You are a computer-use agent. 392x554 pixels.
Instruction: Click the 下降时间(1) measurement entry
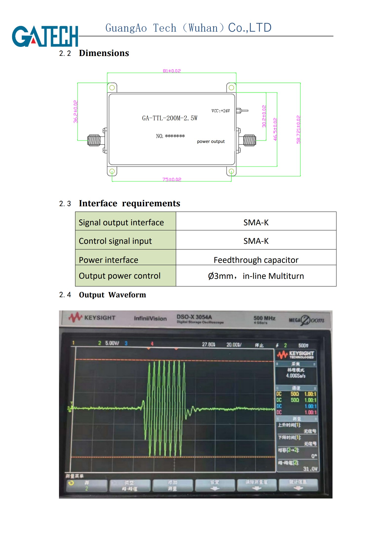[297, 440]
